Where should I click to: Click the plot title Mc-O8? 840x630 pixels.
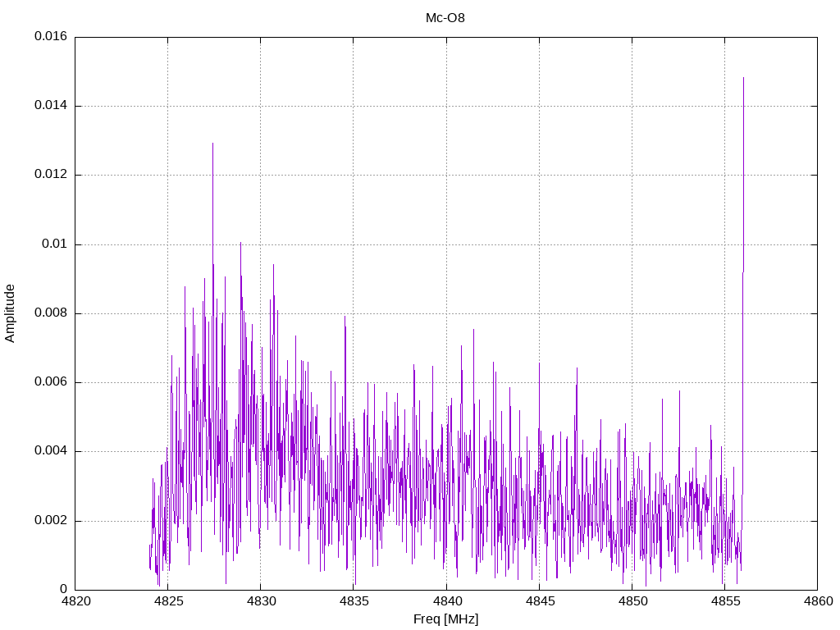445,18
